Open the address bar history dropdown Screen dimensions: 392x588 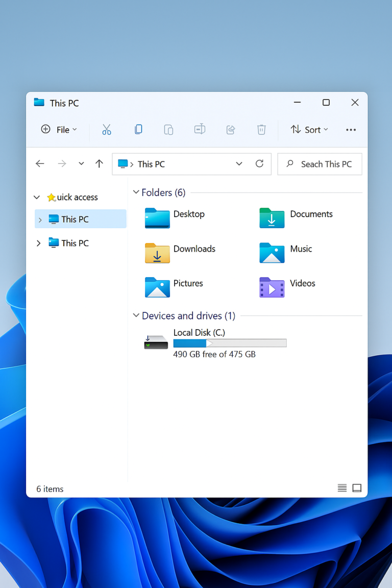click(239, 164)
